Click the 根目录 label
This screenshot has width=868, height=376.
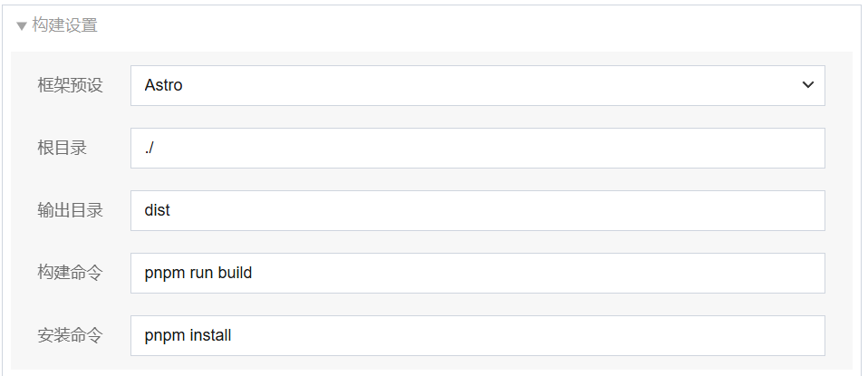pos(62,148)
